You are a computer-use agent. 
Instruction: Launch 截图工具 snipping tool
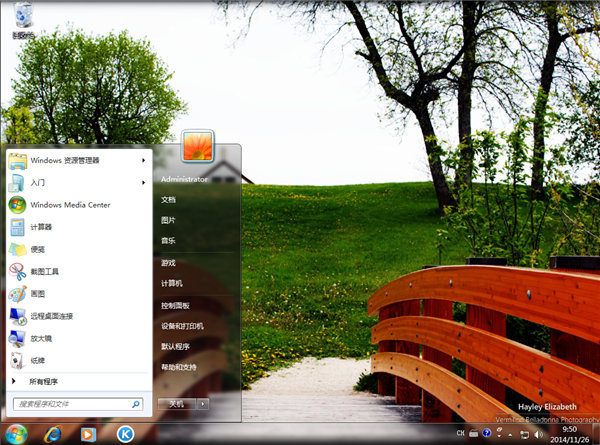(x=44, y=271)
